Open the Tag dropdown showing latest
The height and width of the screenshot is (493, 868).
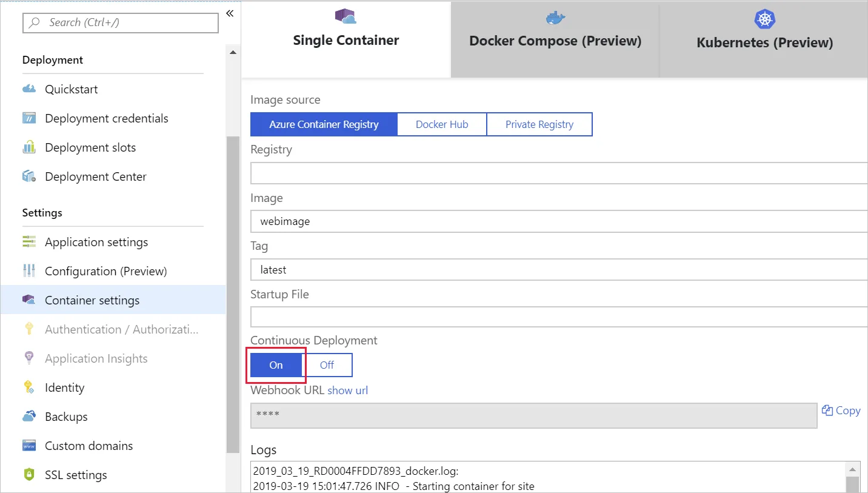click(559, 269)
